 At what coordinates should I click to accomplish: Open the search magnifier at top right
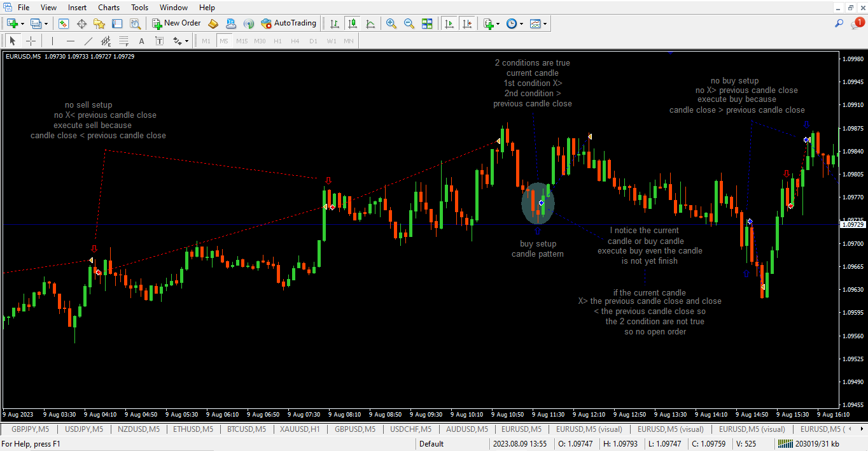tap(839, 24)
